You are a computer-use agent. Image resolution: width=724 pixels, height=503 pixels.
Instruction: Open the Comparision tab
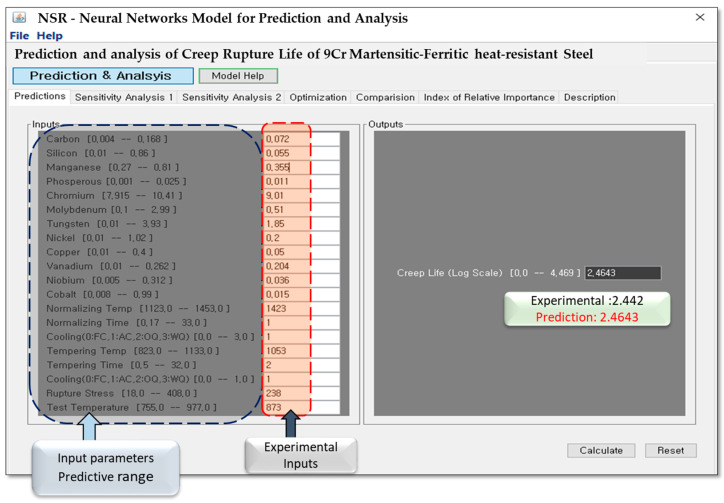(x=385, y=97)
